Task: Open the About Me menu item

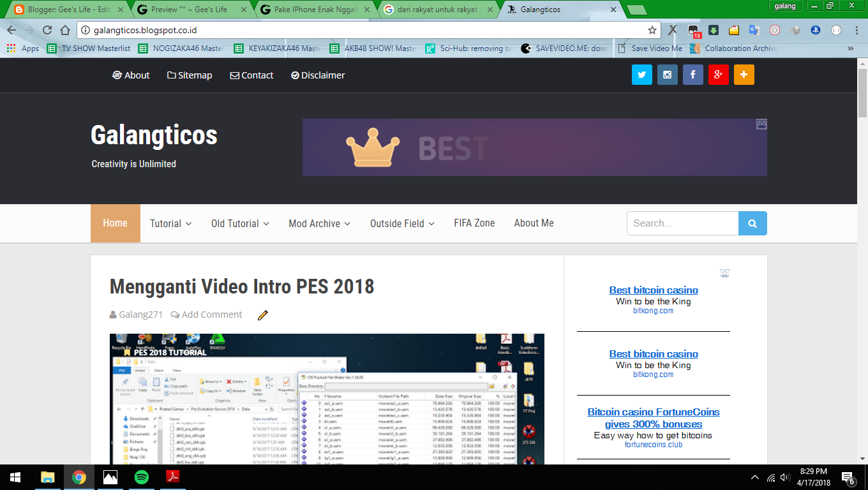Action: [x=534, y=223]
